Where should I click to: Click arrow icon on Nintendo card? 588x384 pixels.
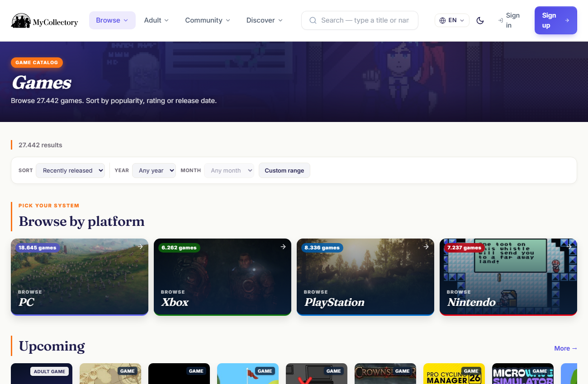pos(569,247)
